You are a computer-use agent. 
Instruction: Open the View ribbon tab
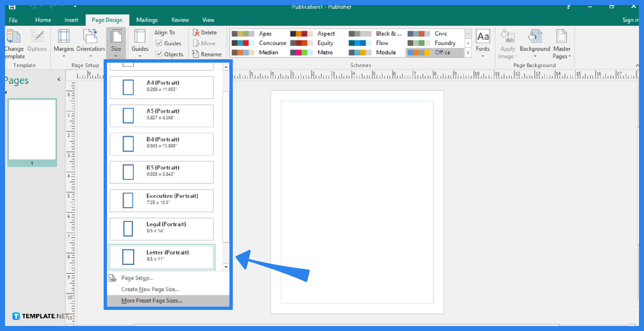[208, 20]
